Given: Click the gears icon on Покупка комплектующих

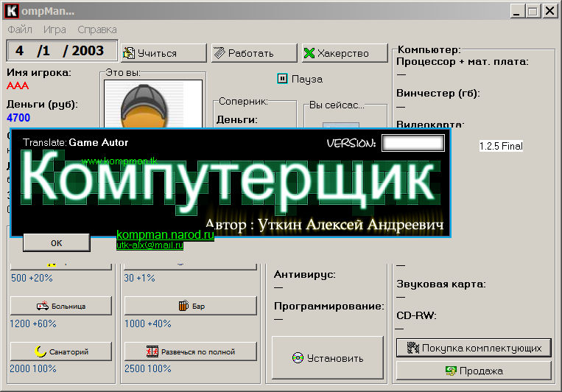Looking at the screenshot, I should click(413, 348).
